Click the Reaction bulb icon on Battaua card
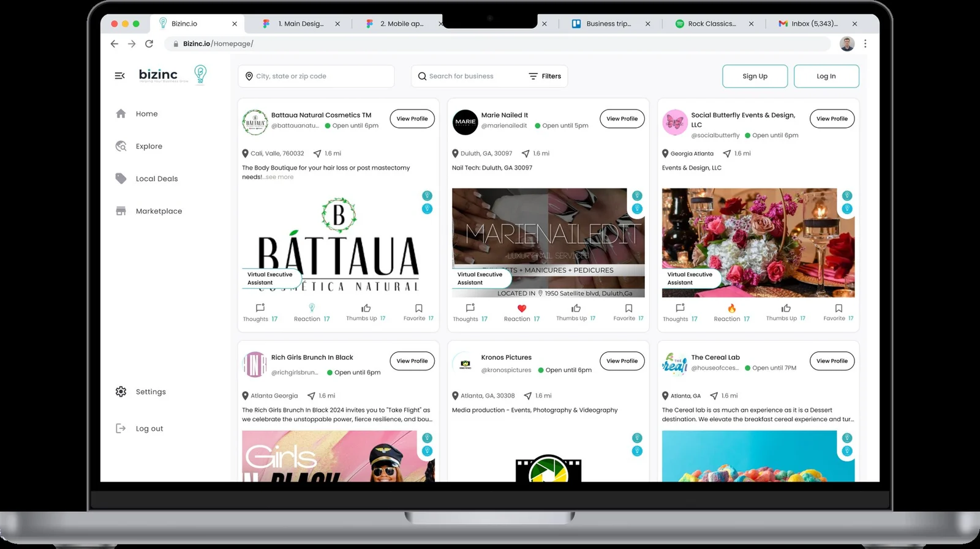 pyautogui.click(x=312, y=308)
